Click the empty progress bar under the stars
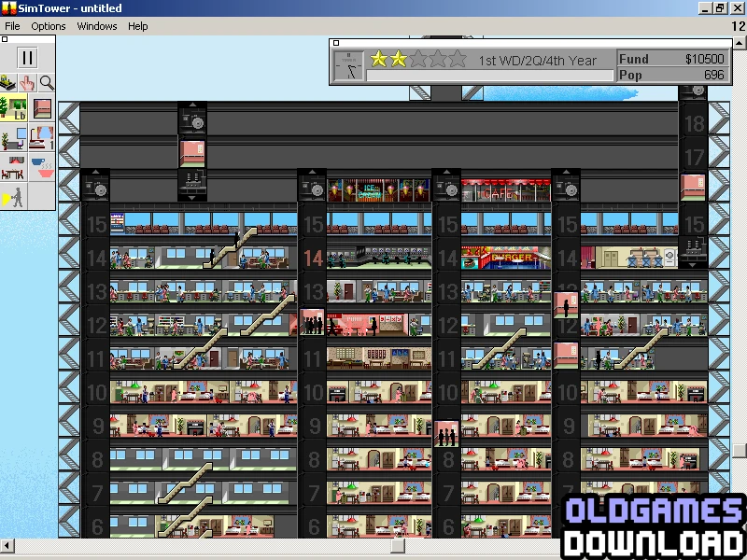 [489, 76]
